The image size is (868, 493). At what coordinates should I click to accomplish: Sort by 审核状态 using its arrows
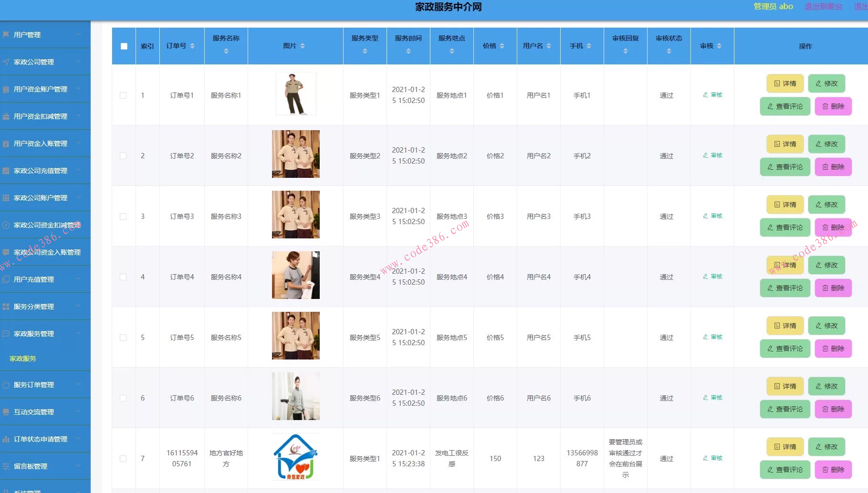(669, 51)
